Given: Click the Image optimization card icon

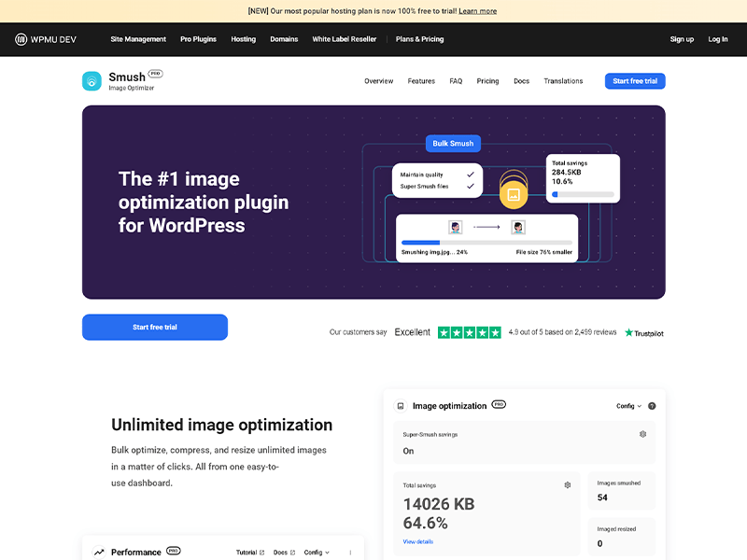Looking at the screenshot, I should pyautogui.click(x=401, y=406).
